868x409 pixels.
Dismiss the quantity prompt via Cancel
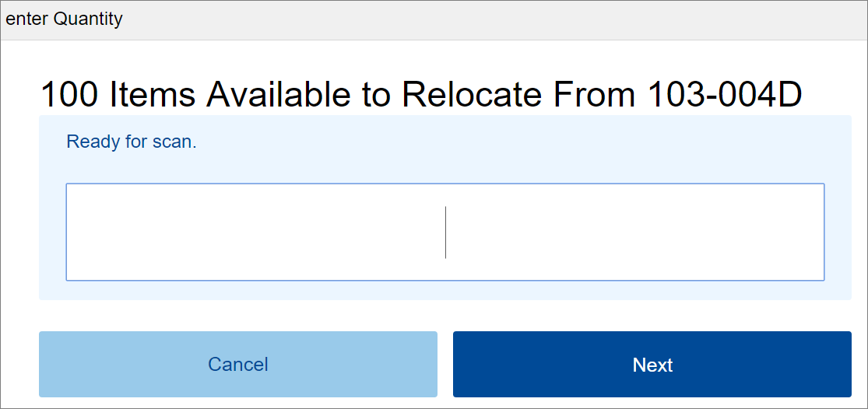(x=238, y=364)
